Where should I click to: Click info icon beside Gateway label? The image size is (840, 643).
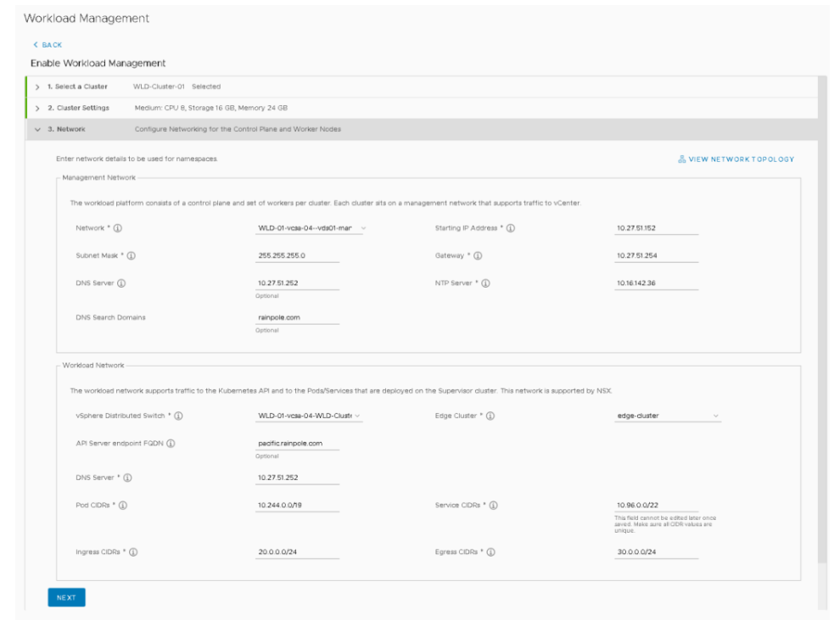pos(478,256)
